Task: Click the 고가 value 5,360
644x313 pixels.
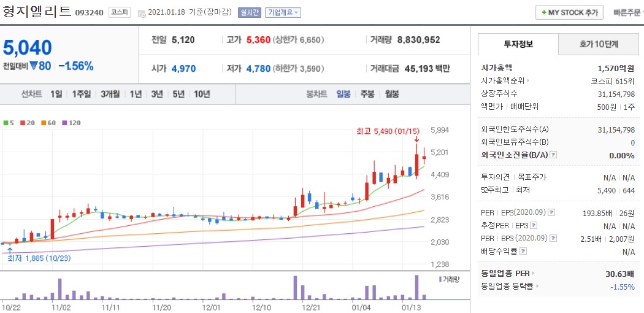Action: [258, 40]
